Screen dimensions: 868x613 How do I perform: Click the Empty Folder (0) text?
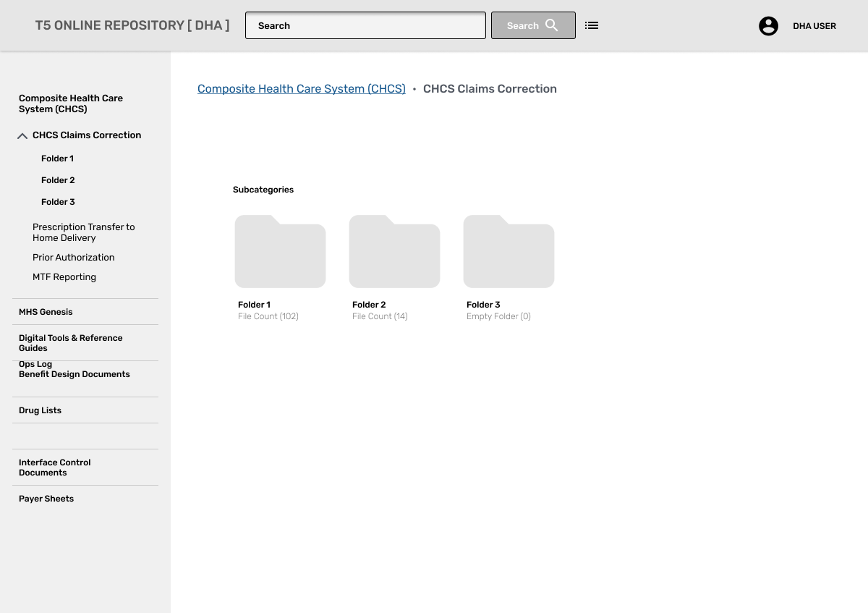coord(498,316)
